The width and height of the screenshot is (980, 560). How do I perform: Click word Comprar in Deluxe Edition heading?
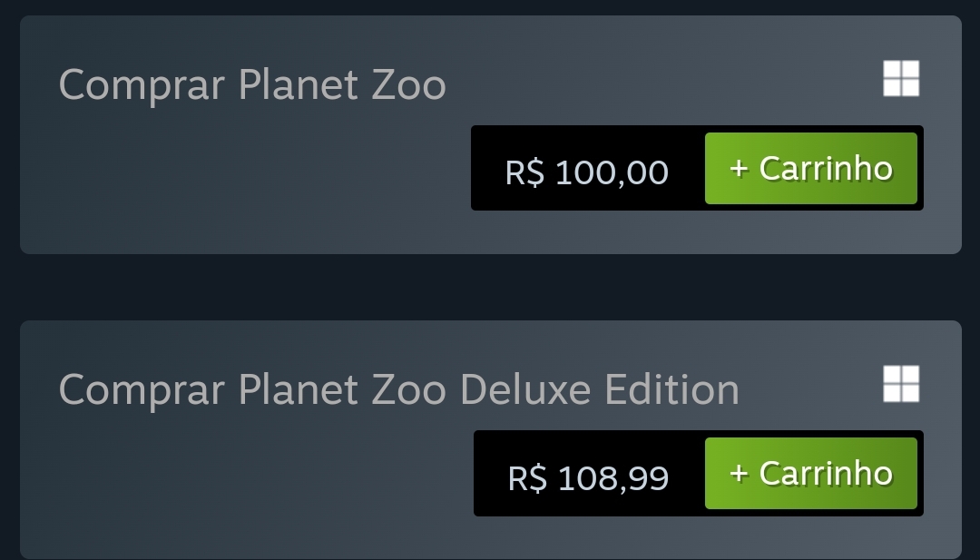[x=142, y=391]
